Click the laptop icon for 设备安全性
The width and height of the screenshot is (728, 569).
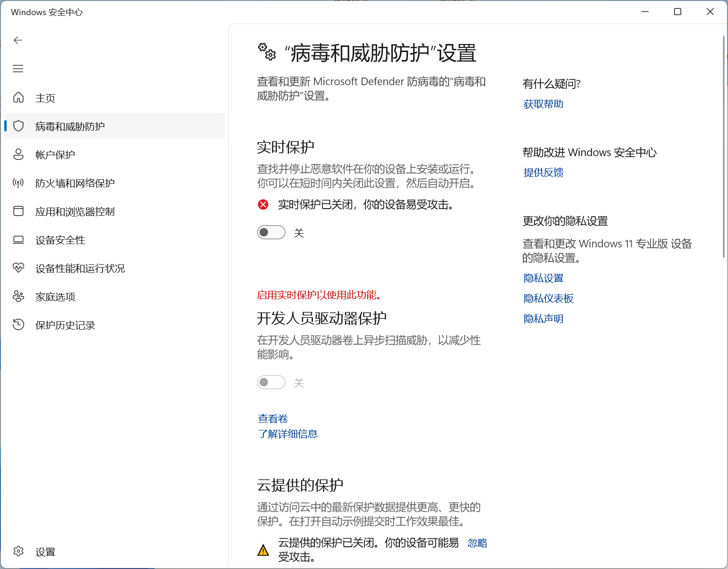18,239
